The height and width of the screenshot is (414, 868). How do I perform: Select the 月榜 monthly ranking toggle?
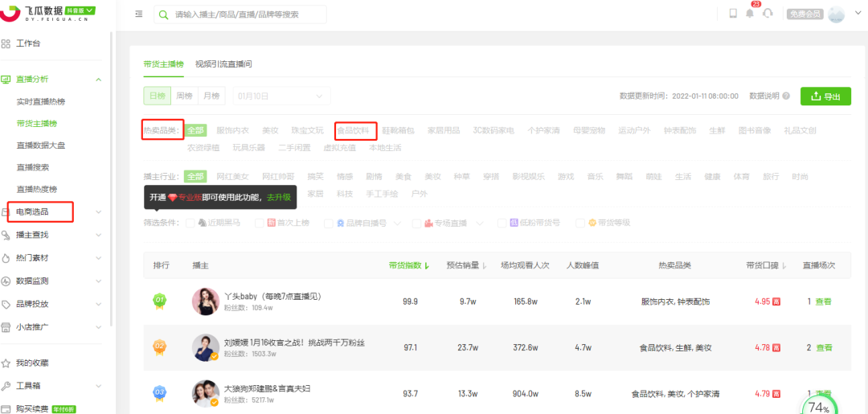[211, 96]
